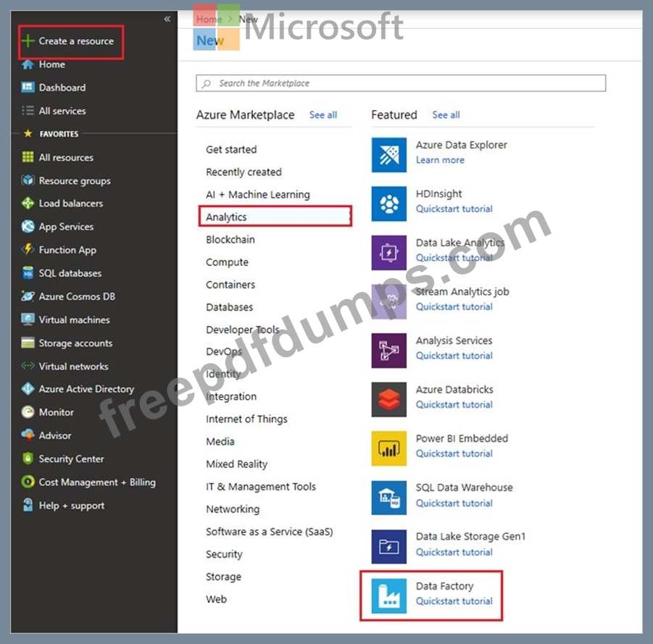Click the Data Factory title text
Image resolution: width=653 pixels, height=644 pixels.
[444, 586]
